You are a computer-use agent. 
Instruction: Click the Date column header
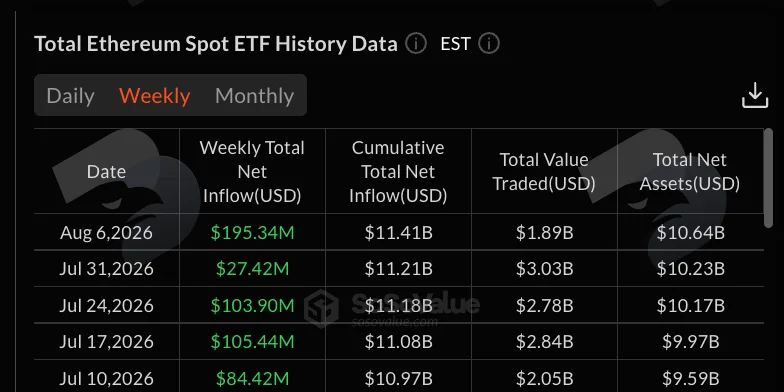pyautogui.click(x=106, y=172)
